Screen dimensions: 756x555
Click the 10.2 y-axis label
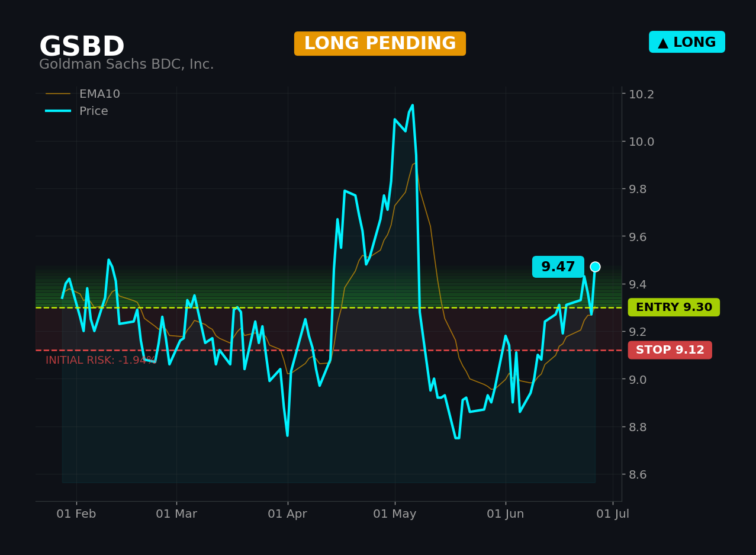point(641,94)
